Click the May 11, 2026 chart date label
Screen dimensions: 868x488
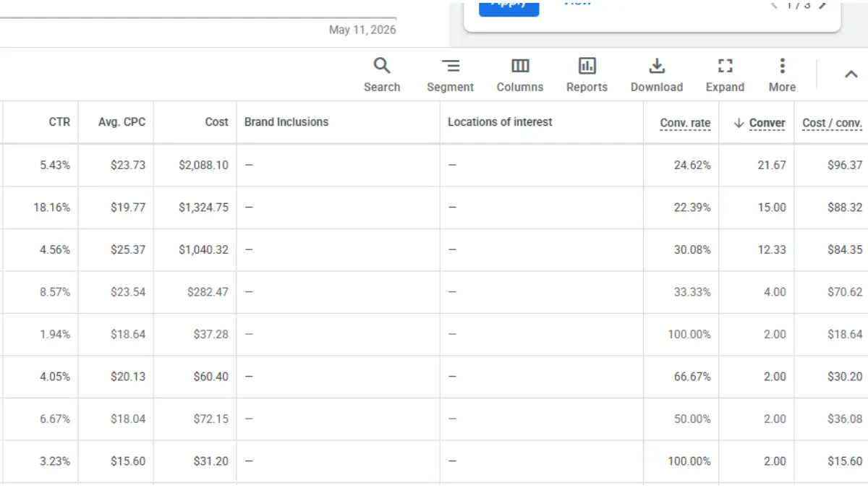click(362, 30)
